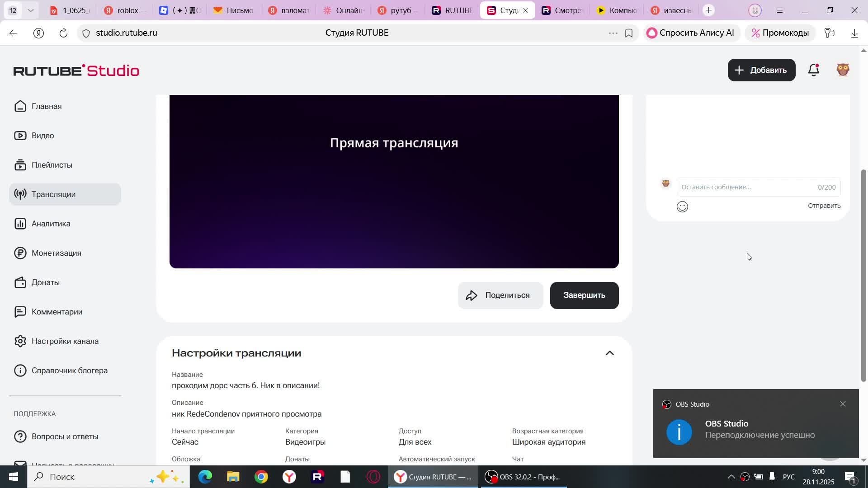Image resolution: width=868 pixels, height=488 pixels.
Task: Open the notifications bell
Action: click(x=814, y=70)
